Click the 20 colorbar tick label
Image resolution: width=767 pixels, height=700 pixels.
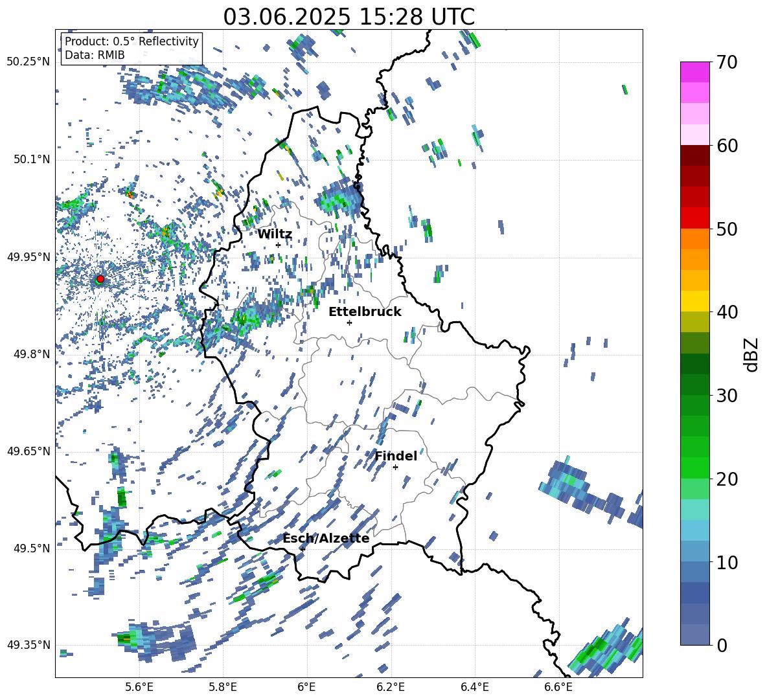(x=727, y=479)
